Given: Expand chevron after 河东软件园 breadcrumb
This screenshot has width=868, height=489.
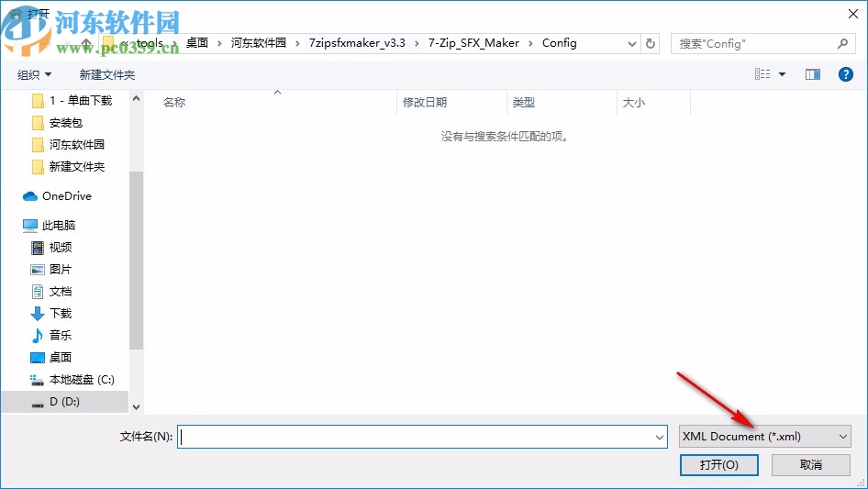Looking at the screenshot, I should pos(297,43).
